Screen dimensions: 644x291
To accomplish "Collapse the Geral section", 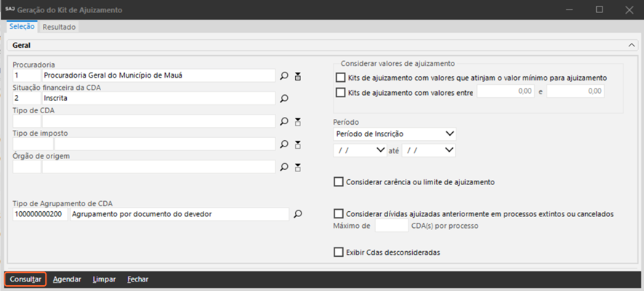I will (x=631, y=45).
